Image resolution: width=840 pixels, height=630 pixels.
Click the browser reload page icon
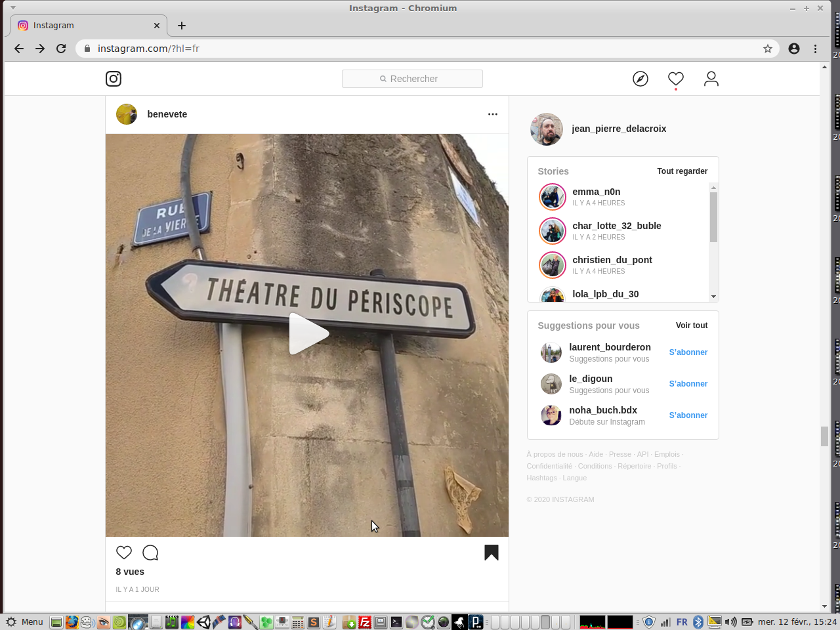tap(61, 49)
